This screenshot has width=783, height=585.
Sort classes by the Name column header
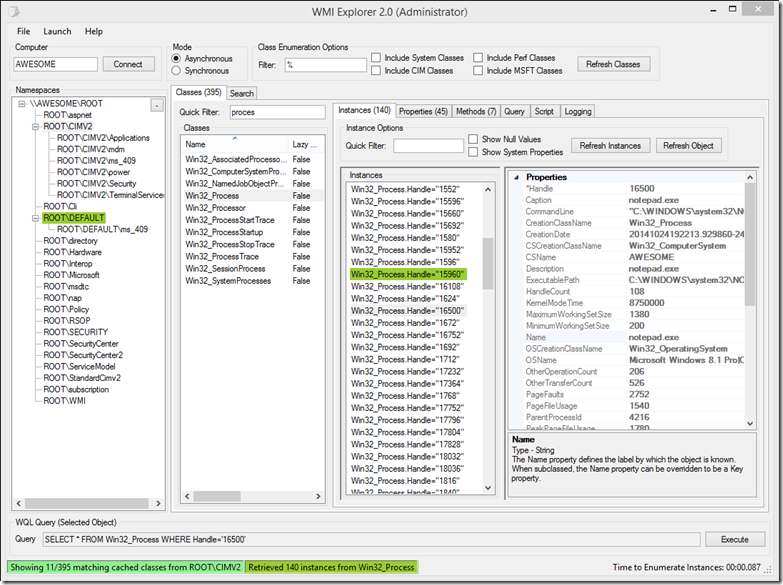[x=234, y=144]
